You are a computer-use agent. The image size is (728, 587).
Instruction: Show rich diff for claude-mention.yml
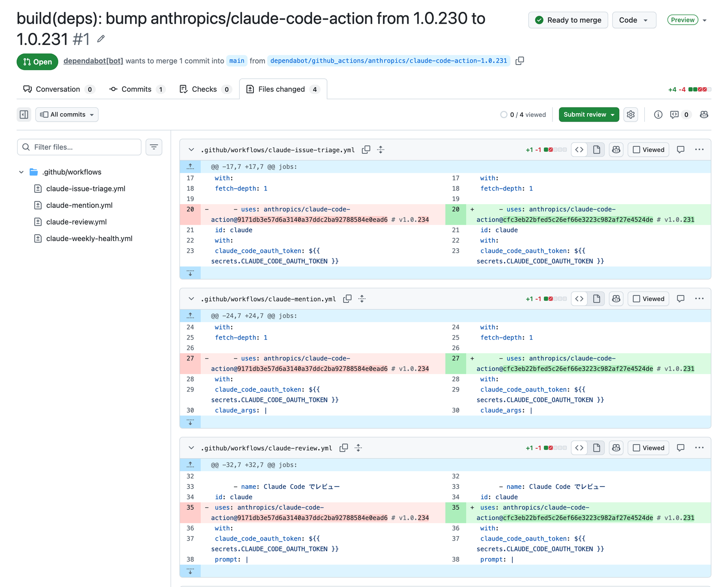(597, 299)
